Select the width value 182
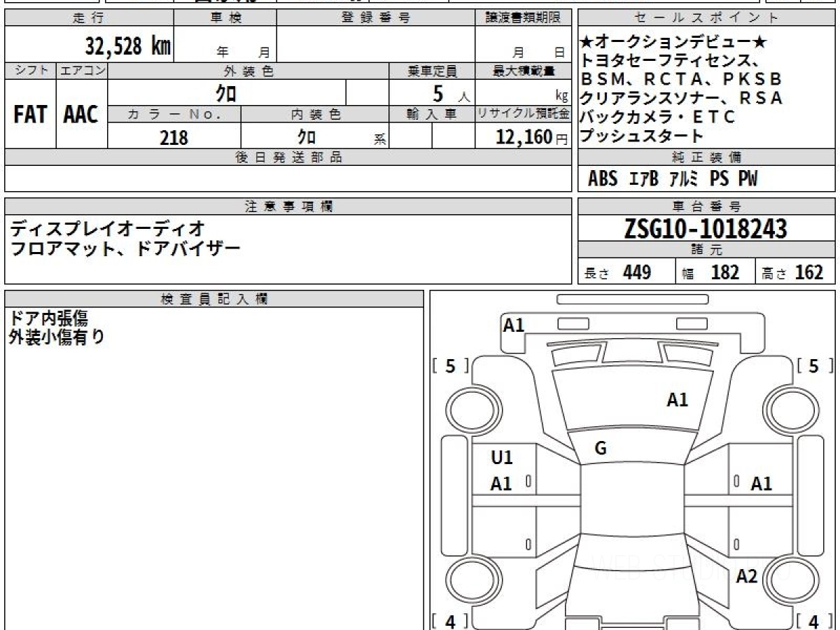The height and width of the screenshot is (630, 840). (x=725, y=272)
